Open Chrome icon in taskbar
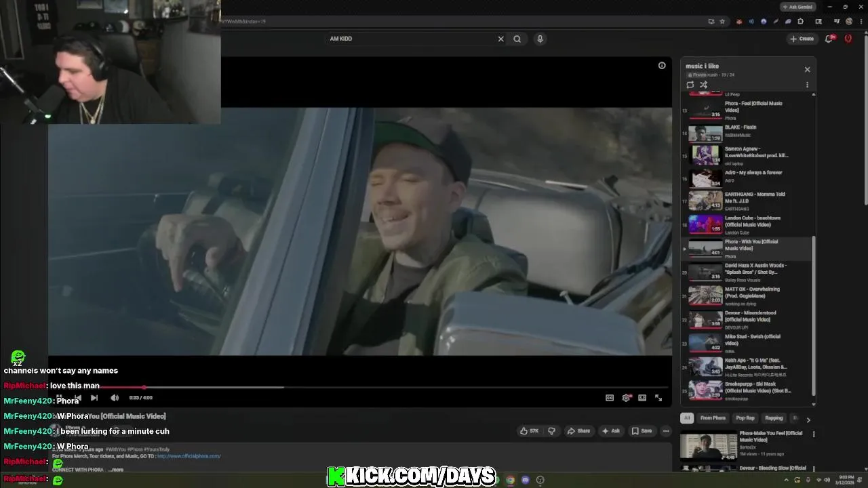The height and width of the screenshot is (488, 868). (510, 480)
